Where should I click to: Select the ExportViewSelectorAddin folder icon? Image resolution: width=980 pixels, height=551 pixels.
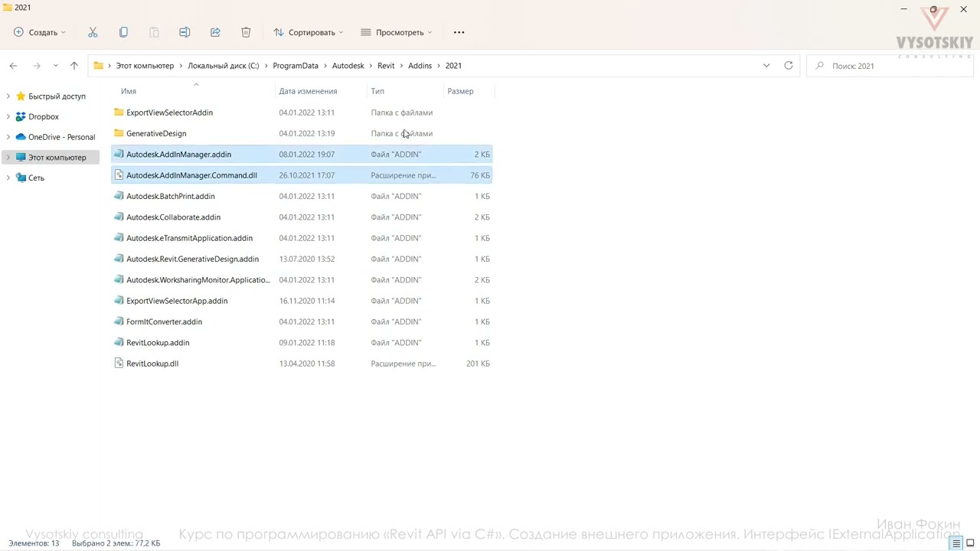click(x=119, y=112)
